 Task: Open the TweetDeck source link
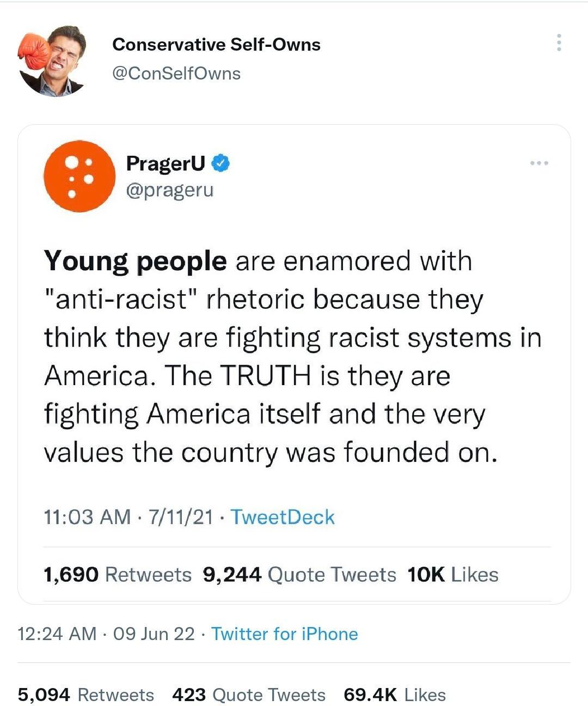(x=282, y=517)
